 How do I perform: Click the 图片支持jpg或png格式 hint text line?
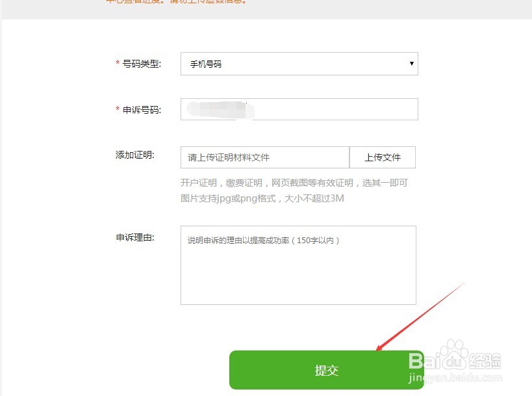(262, 198)
